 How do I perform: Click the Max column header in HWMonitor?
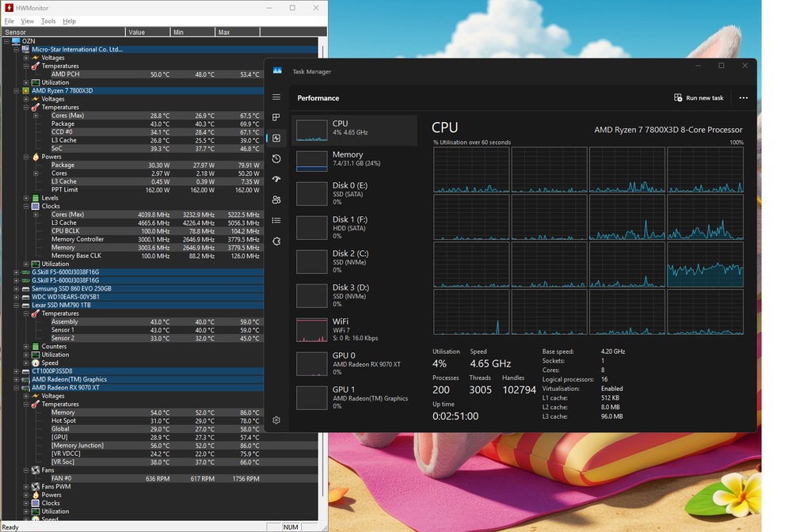click(238, 32)
